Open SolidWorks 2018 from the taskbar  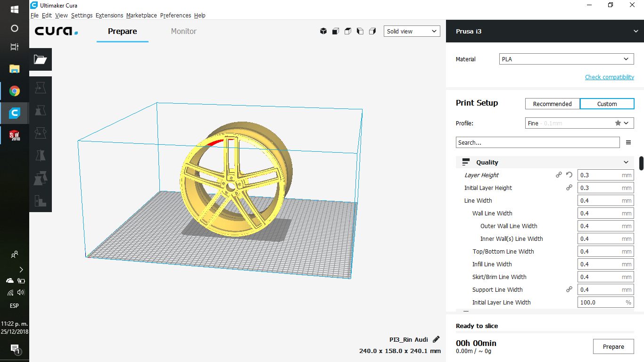point(15,135)
